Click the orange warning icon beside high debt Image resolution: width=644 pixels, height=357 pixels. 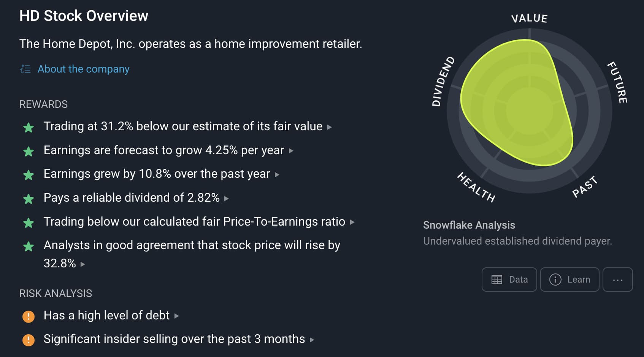[x=29, y=316]
